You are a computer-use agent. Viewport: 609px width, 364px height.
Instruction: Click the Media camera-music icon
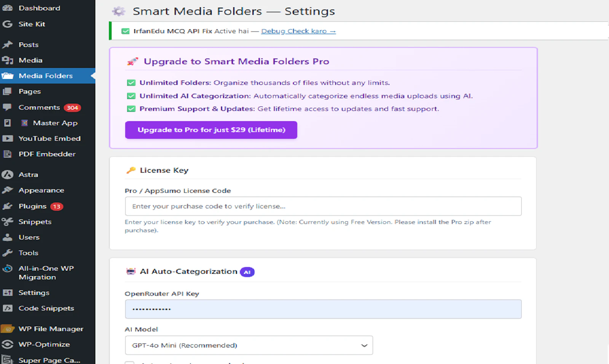(x=7, y=60)
